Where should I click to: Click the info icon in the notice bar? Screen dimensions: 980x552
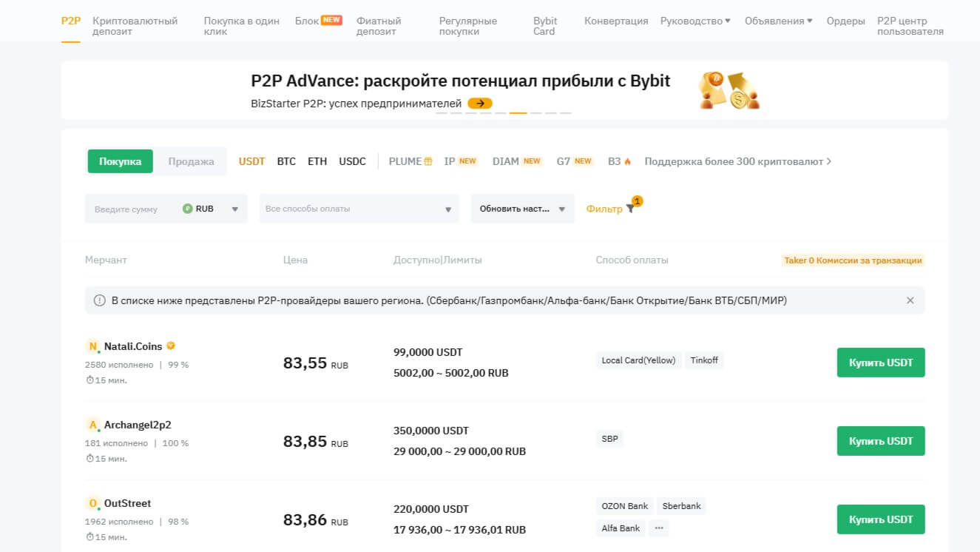tap(99, 300)
